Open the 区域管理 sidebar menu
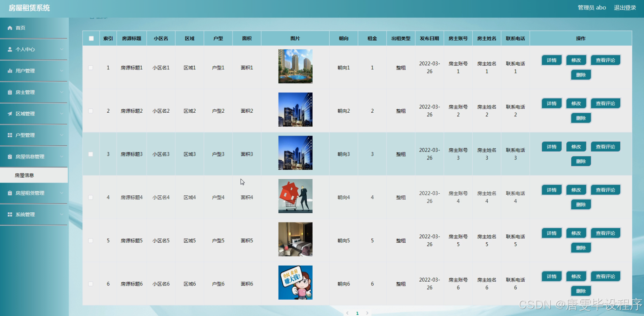644x316 pixels. pos(34,114)
